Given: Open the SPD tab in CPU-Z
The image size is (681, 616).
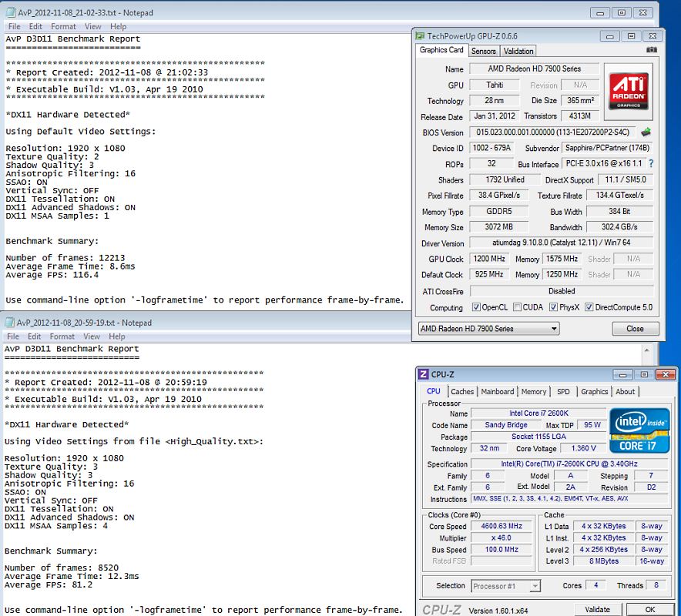Looking at the screenshot, I should [563, 392].
